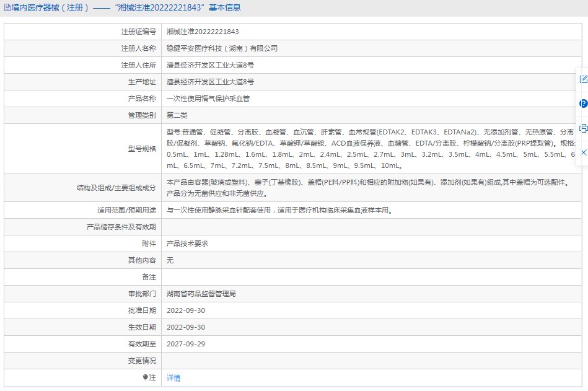
Task: Open the 详情 details link
Action: coord(173,378)
